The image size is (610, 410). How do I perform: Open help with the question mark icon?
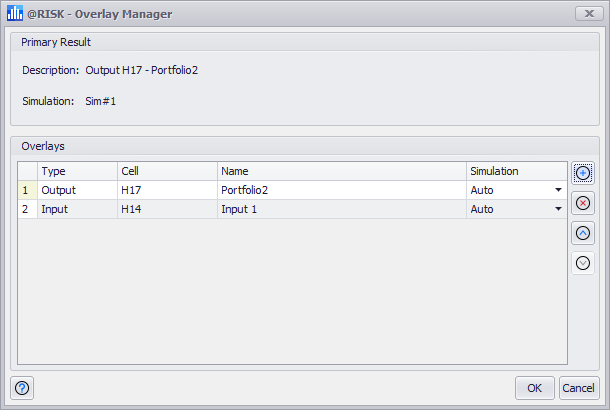point(23,388)
